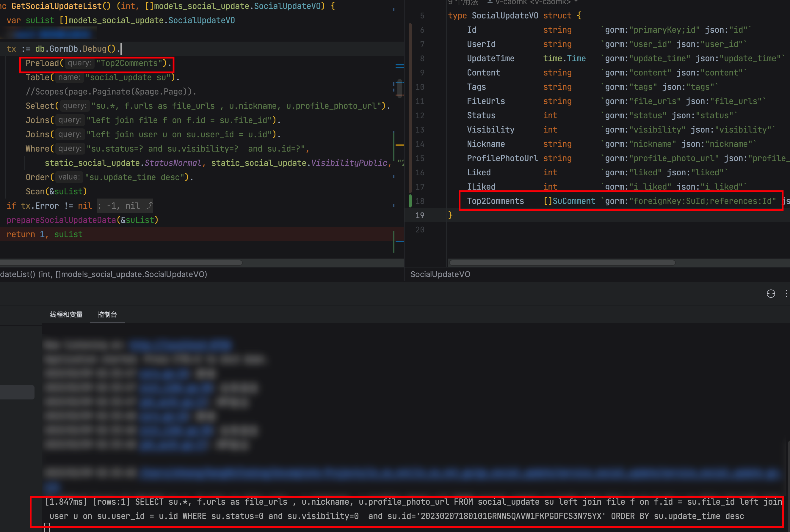This screenshot has height=532, width=790.
Task: Click the first blue link in console output
Action: pyautogui.click(x=180, y=345)
